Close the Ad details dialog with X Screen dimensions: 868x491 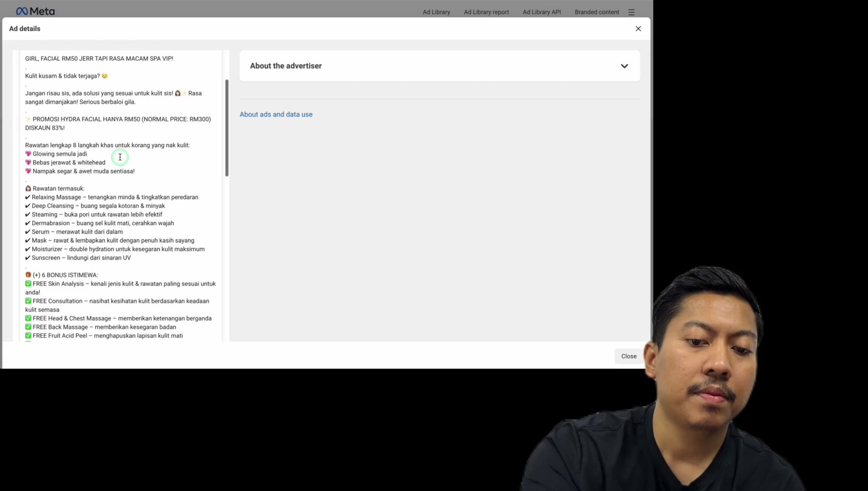(x=638, y=29)
